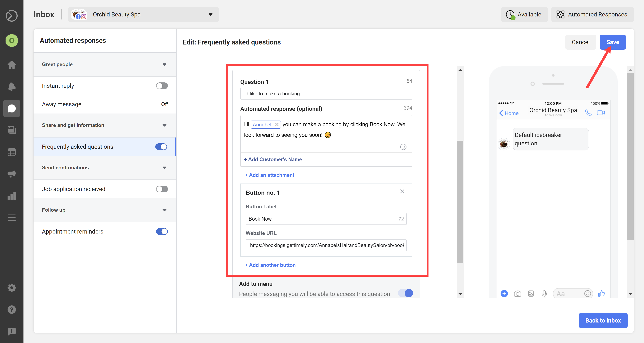This screenshot has width=644, height=343.
Task: Click the preview panel scrollbar thumb
Action: 630,157
